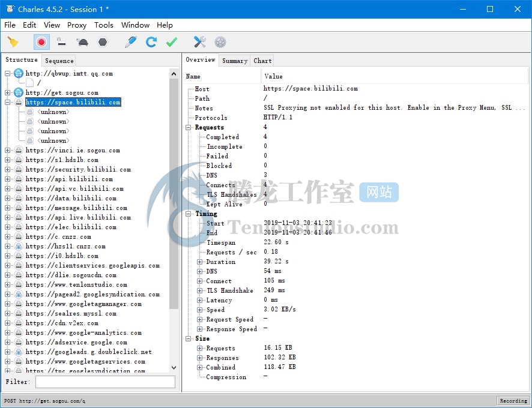
Task: Switch to the Sequence tab
Action: tap(59, 61)
